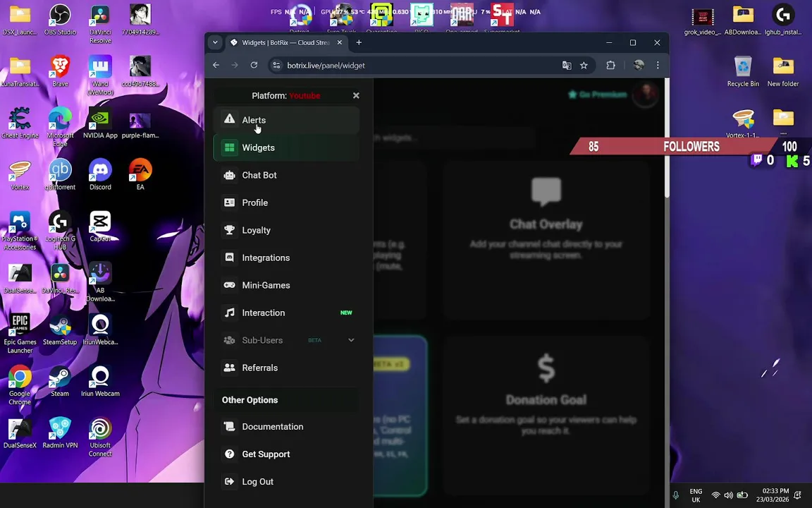This screenshot has height=508, width=812.
Task: Open OBS Studio desktop icon
Action: [60, 20]
